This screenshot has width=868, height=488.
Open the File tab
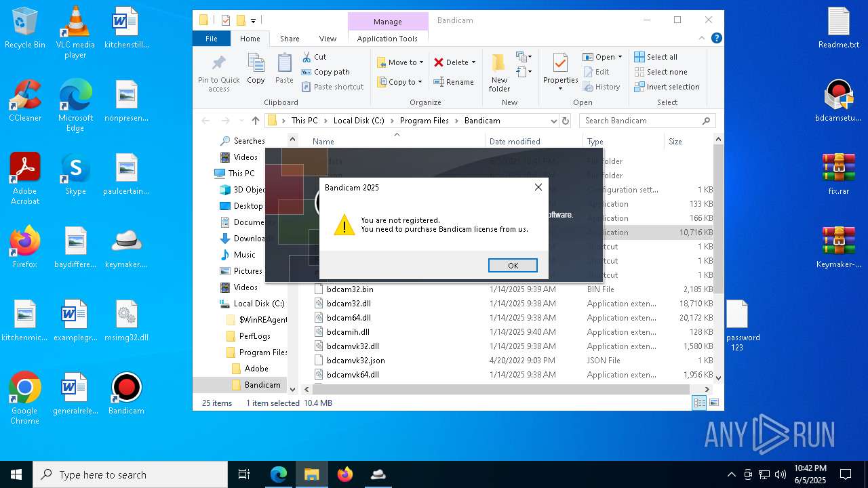pyautogui.click(x=212, y=39)
